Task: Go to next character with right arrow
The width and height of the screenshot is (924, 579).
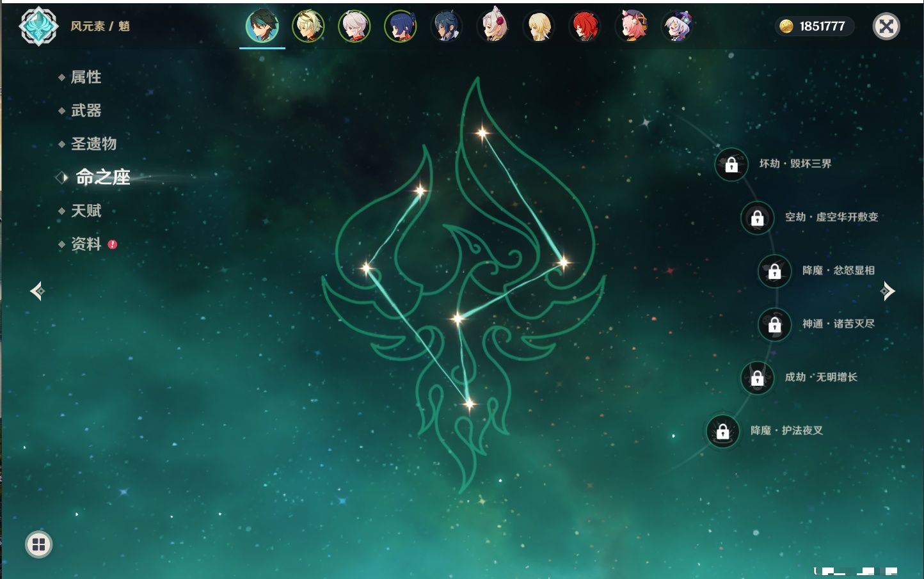Action: click(x=888, y=291)
